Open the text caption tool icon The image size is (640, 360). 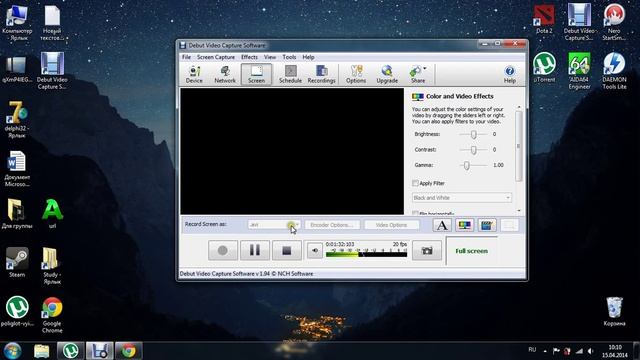point(442,225)
